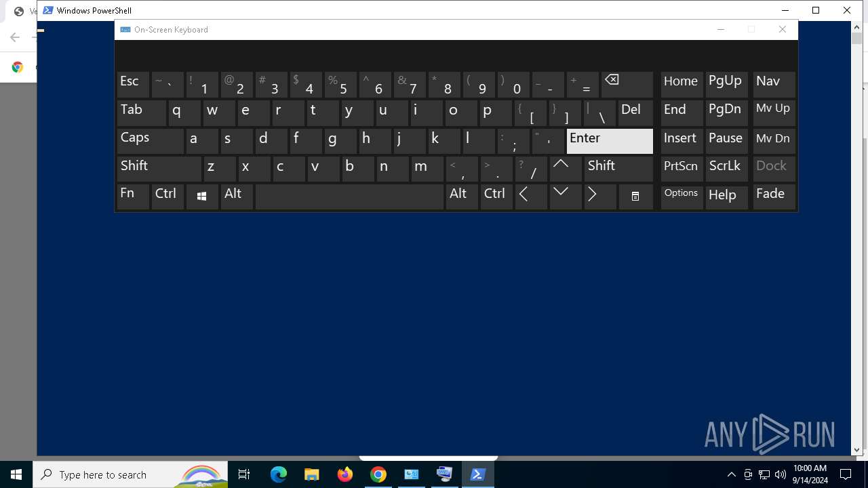Open network status in system tray

[764, 474]
